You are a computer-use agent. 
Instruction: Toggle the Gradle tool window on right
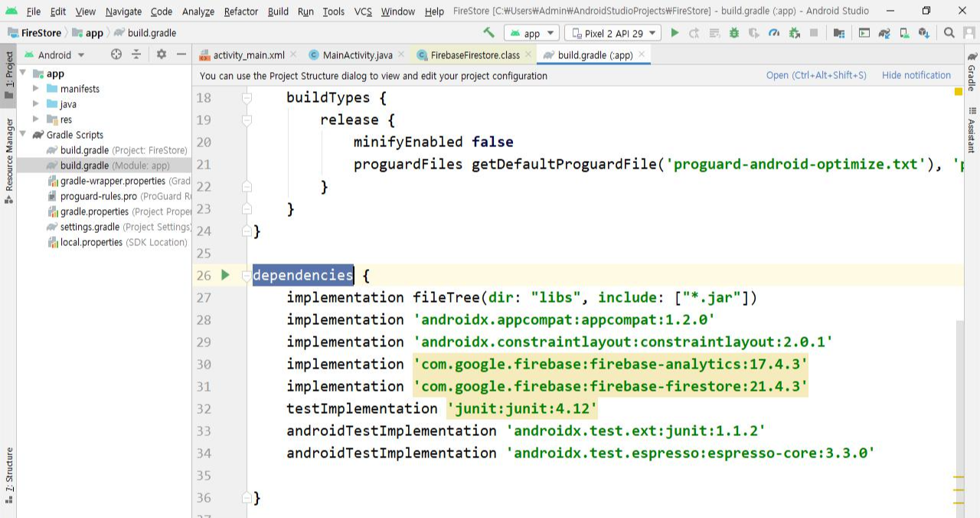[972, 73]
